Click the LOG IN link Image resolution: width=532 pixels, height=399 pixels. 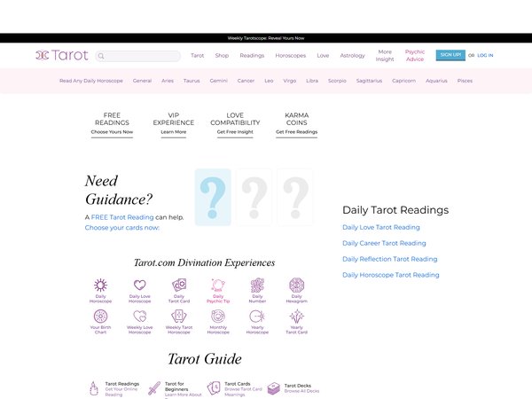click(x=485, y=55)
